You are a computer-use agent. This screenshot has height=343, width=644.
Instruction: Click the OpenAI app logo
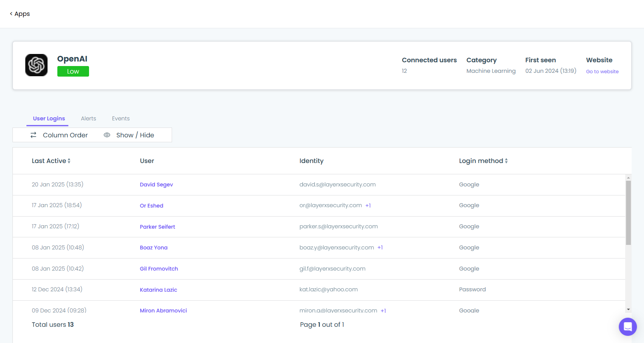(x=36, y=65)
